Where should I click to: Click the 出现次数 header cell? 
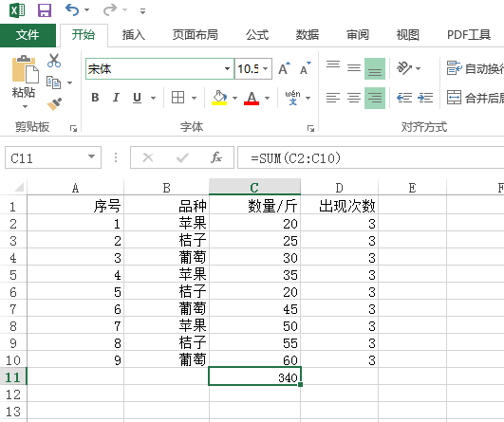tap(340, 206)
